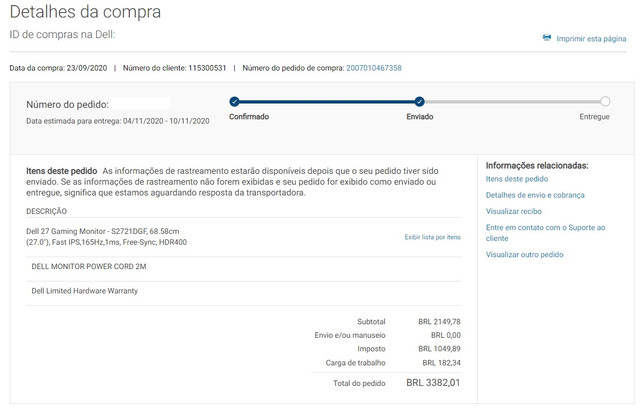Viewport: 640px width, 411px height.
Task: Click the Carga de trabalho label
Action: pos(356,363)
